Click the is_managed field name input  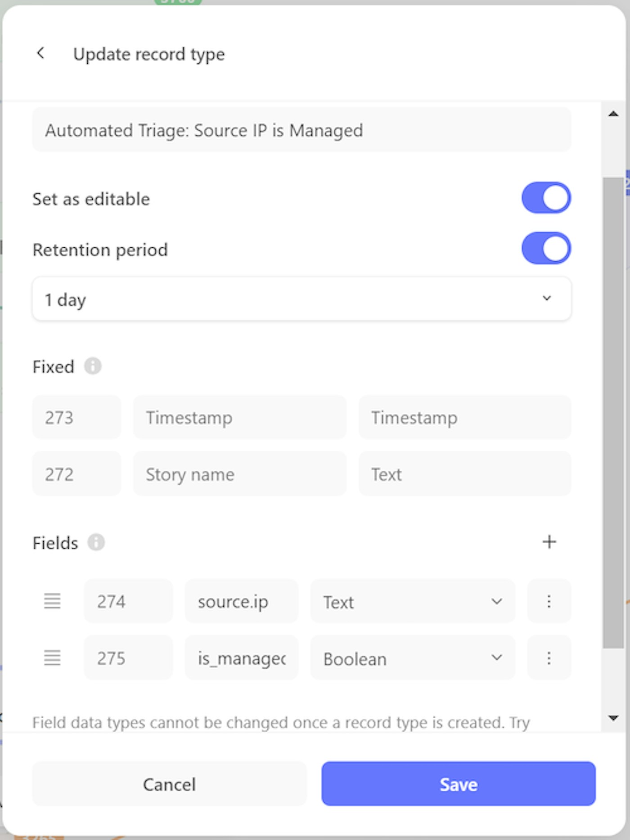241,658
